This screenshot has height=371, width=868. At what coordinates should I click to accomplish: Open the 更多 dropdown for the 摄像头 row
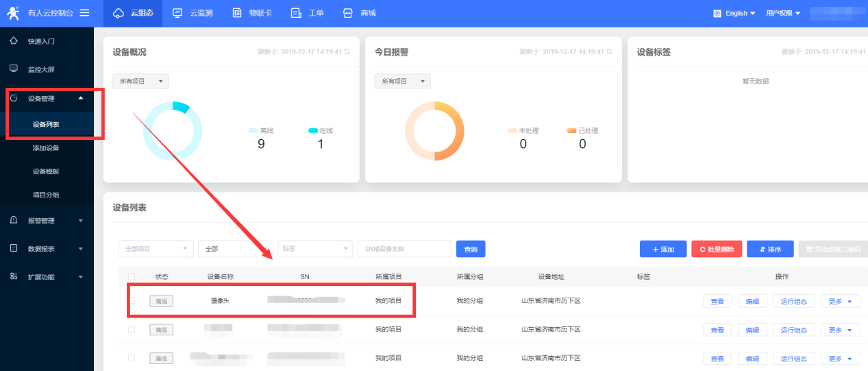pyautogui.click(x=840, y=301)
